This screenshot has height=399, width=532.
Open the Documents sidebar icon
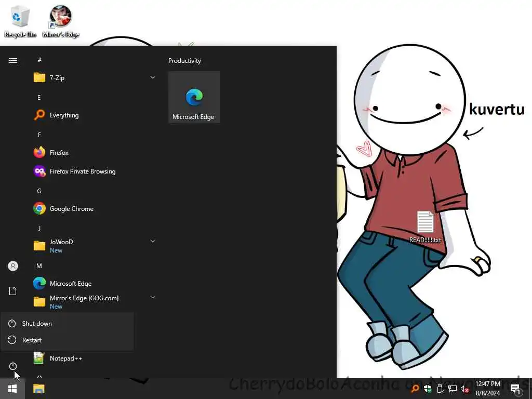(x=13, y=291)
